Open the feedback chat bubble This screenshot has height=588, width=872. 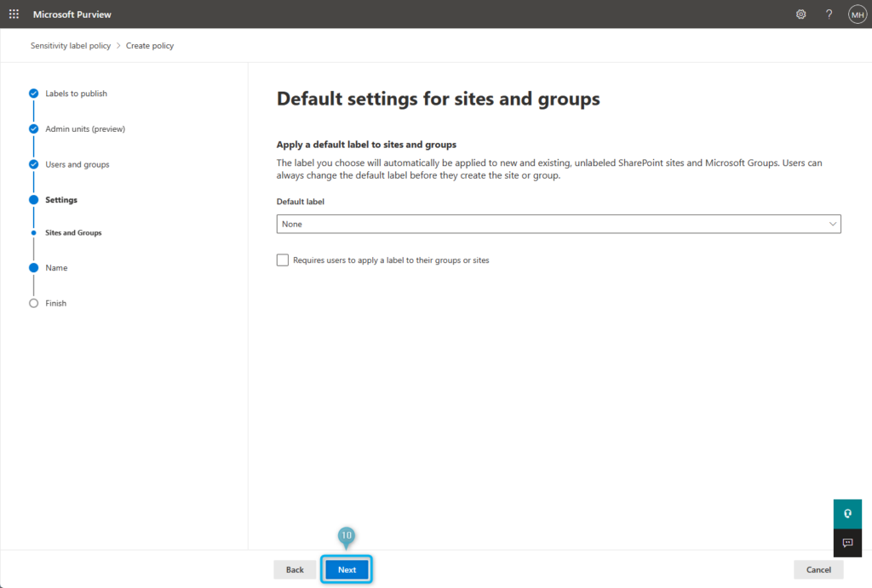pos(846,543)
